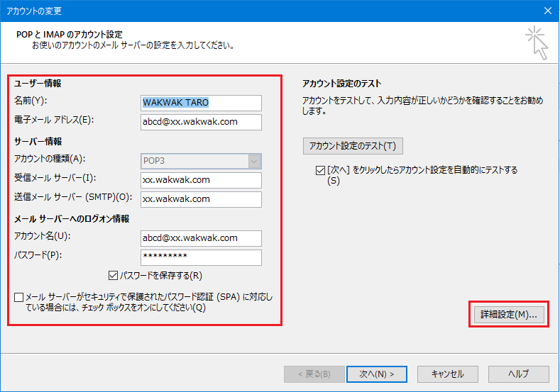Screen dimensions: 560x392
Task: Click the name field containing WAKWAK TARO
Action: (201, 102)
